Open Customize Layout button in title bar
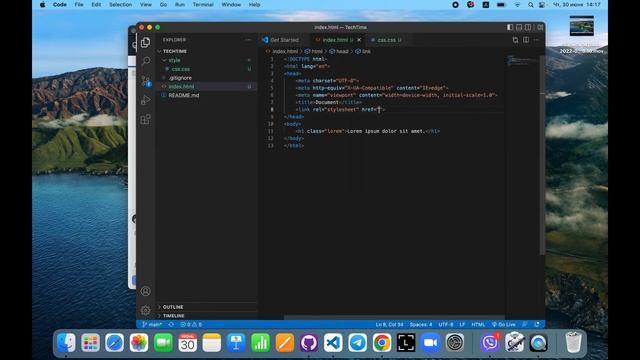 tap(540, 27)
